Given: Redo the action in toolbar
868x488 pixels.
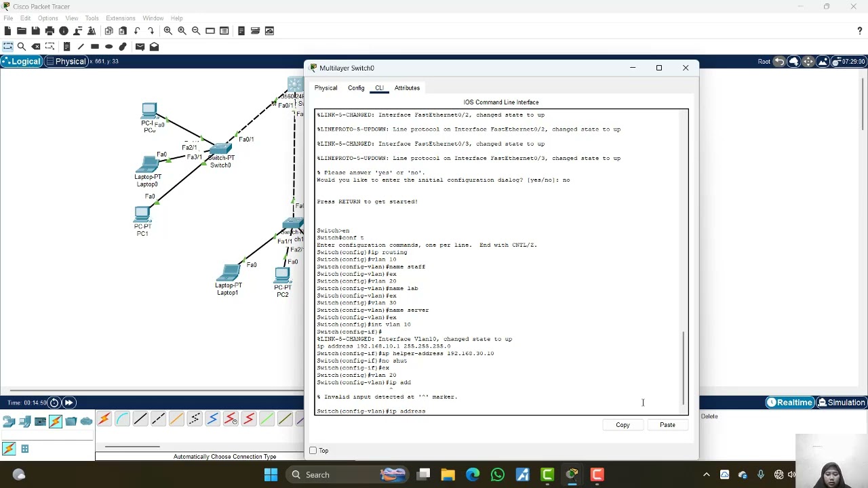Looking at the screenshot, I should point(151,30).
